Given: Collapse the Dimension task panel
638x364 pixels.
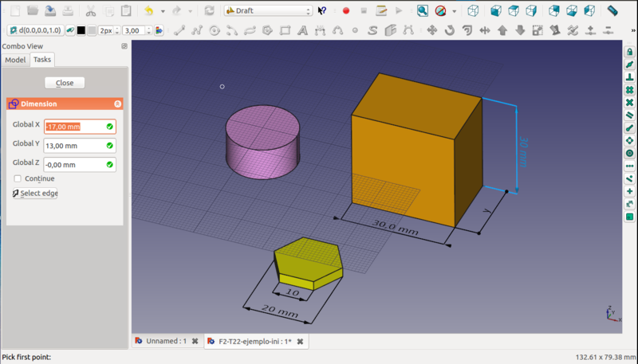Looking at the screenshot, I should pos(118,104).
